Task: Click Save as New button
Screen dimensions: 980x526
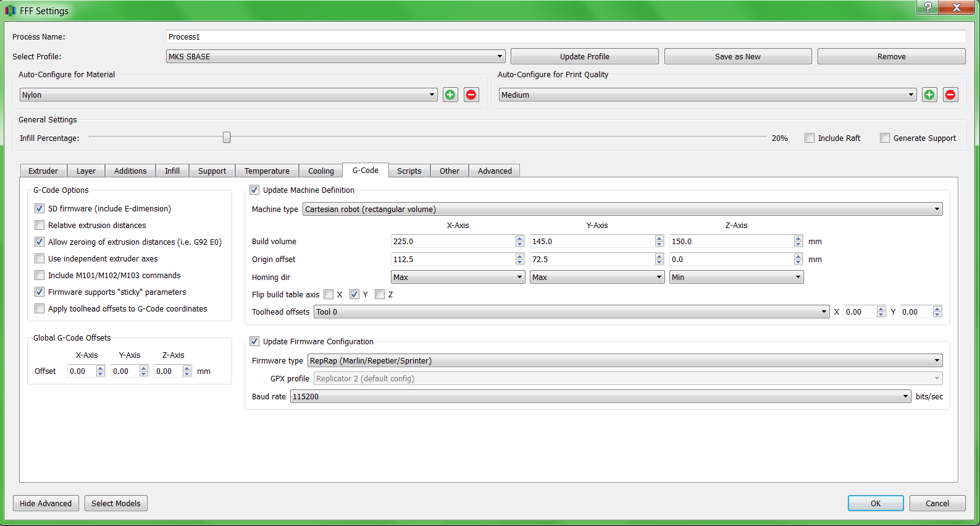Action: (738, 56)
